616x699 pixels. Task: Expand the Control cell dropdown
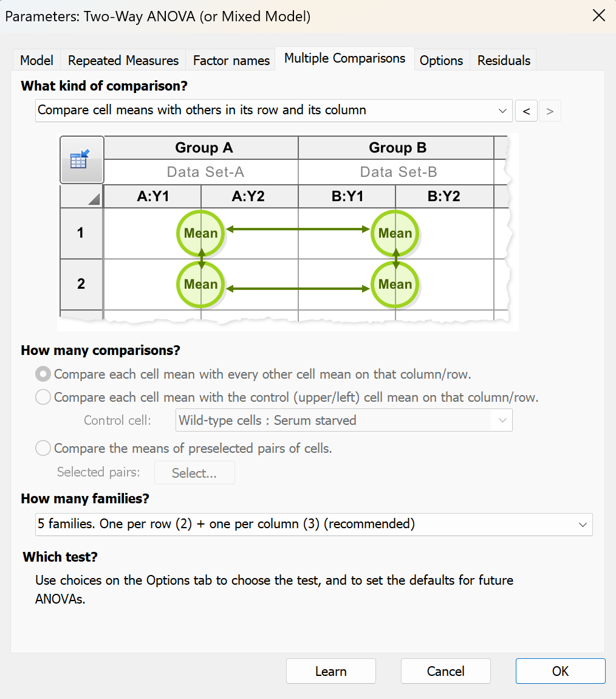(x=502, y=420)
